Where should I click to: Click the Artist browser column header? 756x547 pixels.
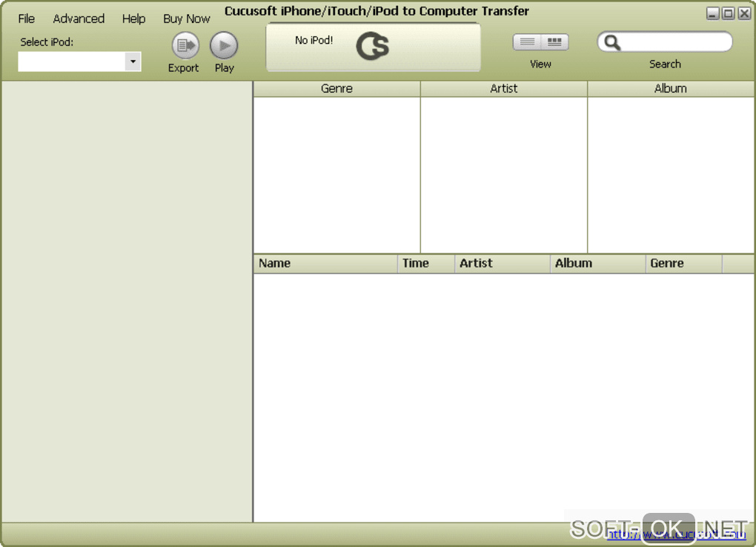coord(504,89)
